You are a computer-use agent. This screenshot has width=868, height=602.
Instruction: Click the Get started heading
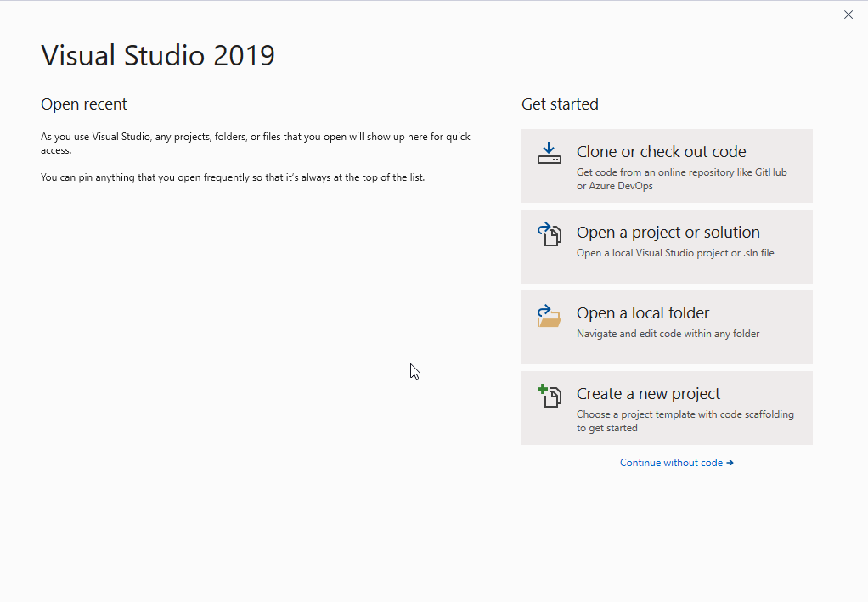pos(560,104)
